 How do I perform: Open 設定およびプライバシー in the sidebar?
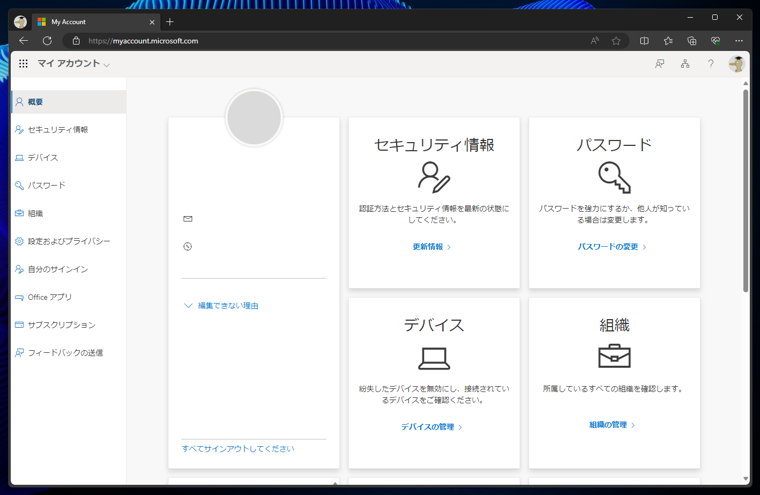[69, 241]
